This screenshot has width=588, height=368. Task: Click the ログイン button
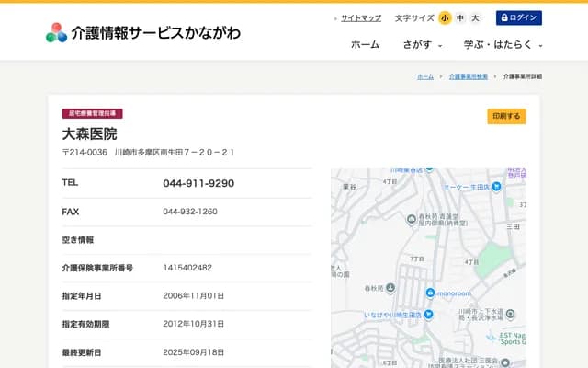click(x=519, y=17)
